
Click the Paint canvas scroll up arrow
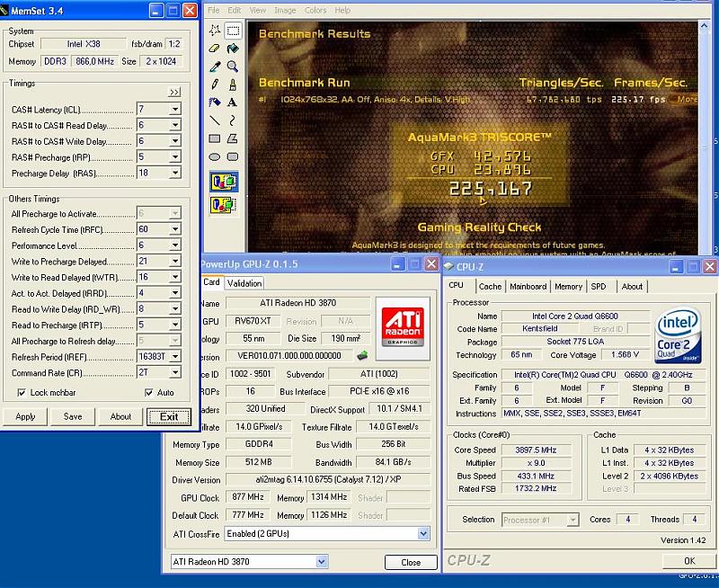704,27
